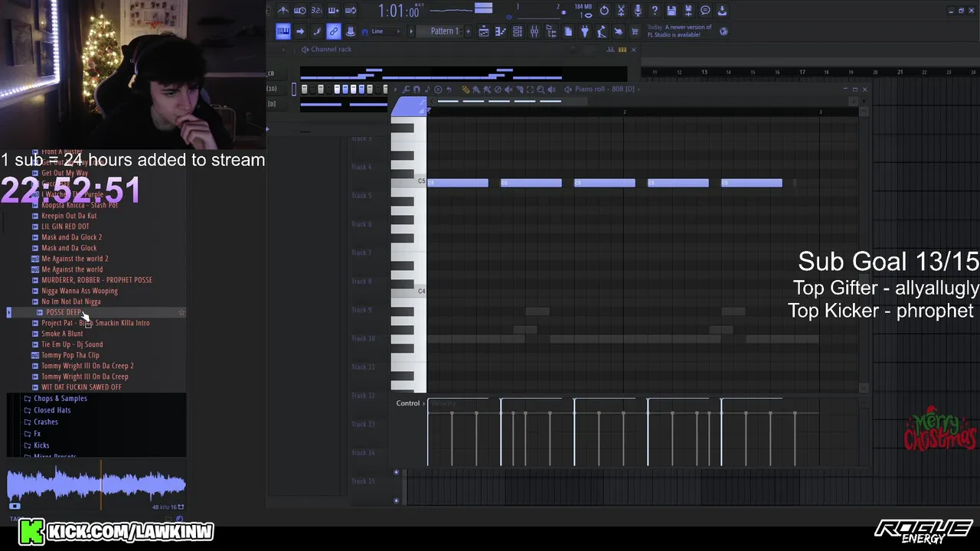This screenshot has height=551, width=980.
Task: Click the tempo tapper icon
Action: (601, 31)
